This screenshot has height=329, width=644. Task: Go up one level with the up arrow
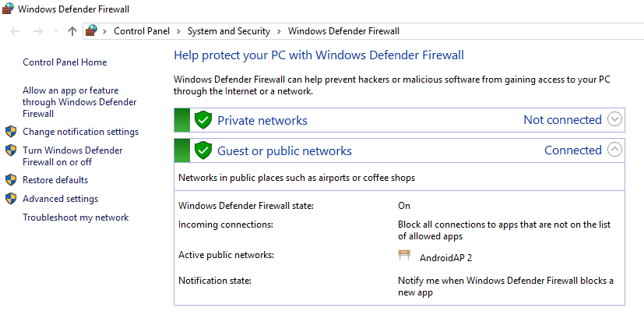coord(72,31)
